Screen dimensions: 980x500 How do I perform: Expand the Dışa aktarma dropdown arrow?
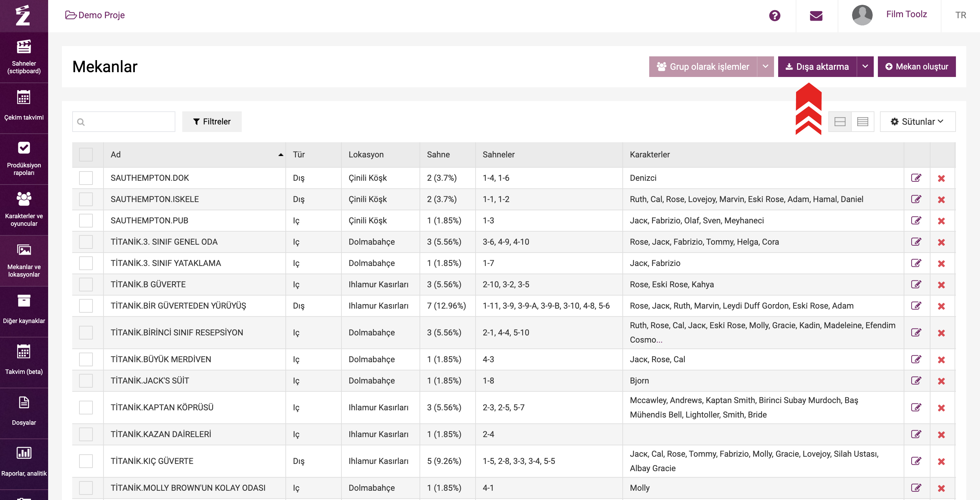(865, 67)
